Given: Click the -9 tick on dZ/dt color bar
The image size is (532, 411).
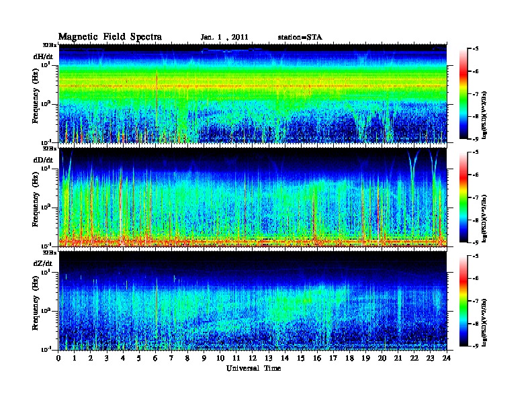Looking at the screenshot, I should pyautogui.click(x=476, y=346).
